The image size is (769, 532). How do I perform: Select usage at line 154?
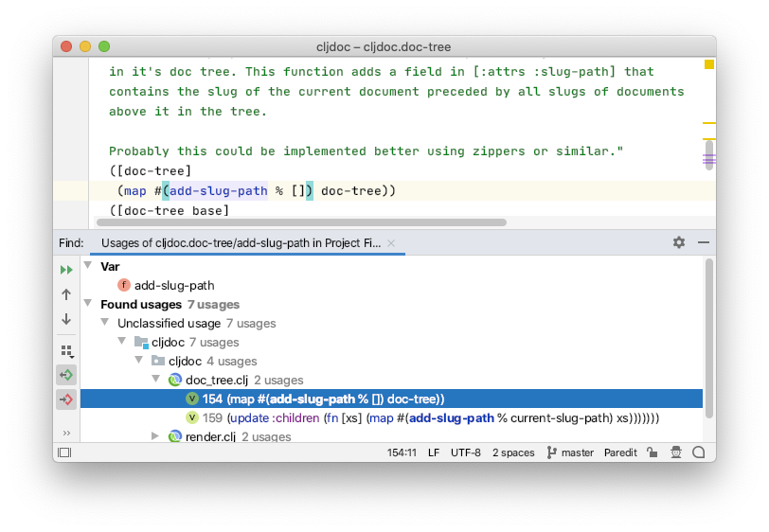click(391, 399)
